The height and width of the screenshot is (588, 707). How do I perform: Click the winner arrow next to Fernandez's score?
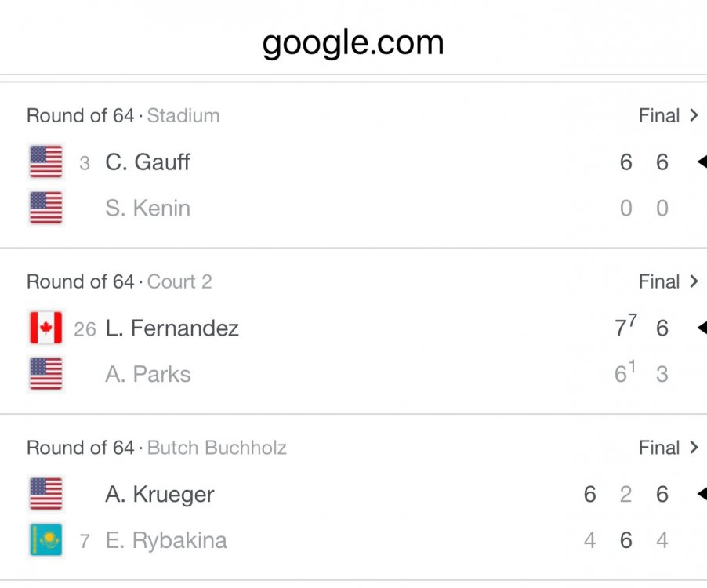click(x=701, y=328)
